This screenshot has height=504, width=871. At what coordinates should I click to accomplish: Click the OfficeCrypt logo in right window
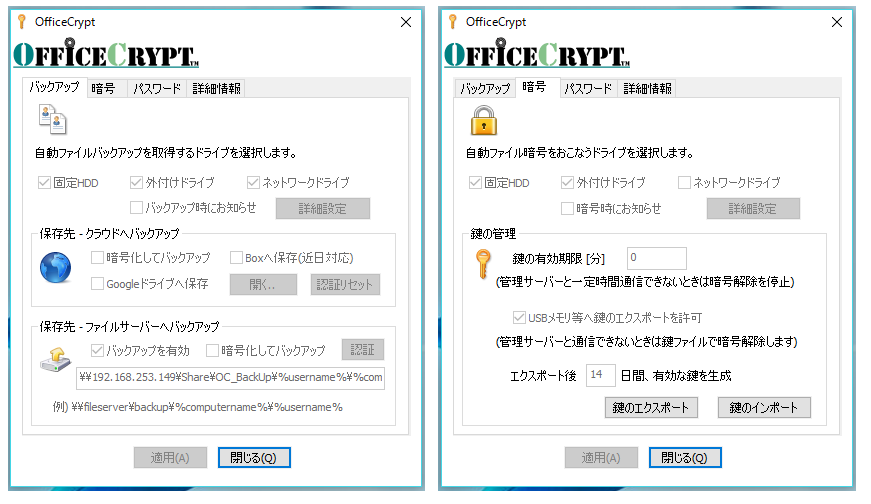(537, 54)
